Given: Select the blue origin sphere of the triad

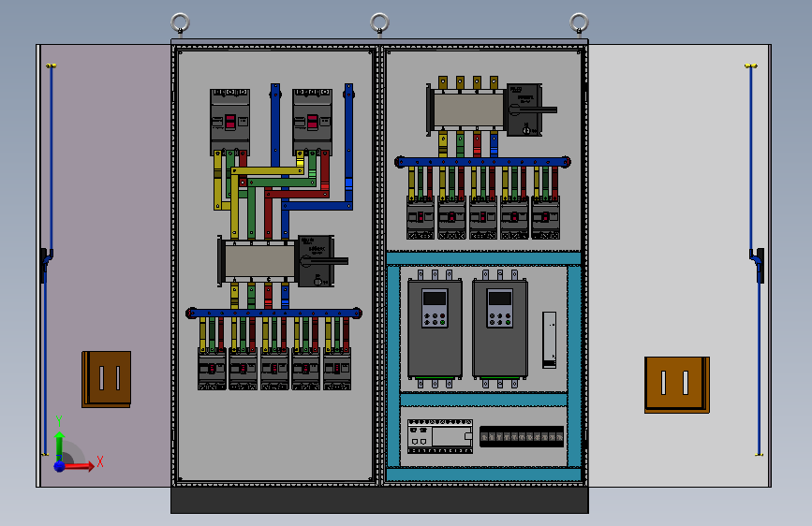Looking at the screenshot, I should [x=60, y=466].
